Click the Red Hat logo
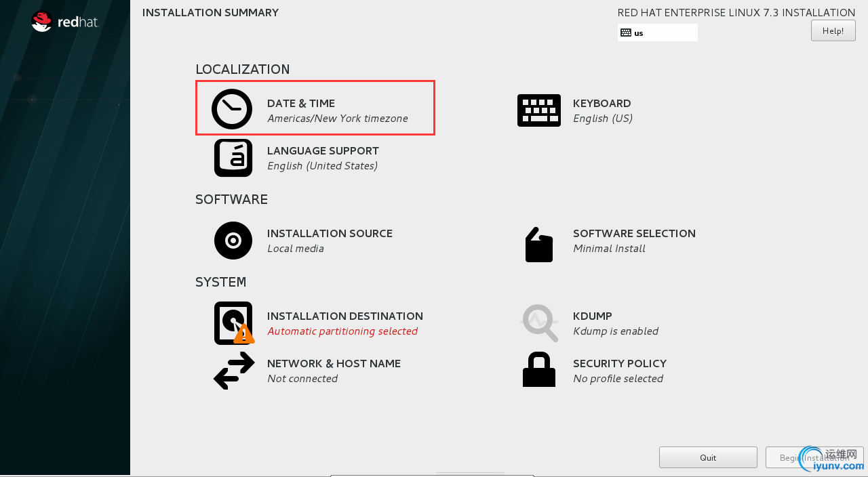This screenshot has width=868, height=477. [65, 22]
